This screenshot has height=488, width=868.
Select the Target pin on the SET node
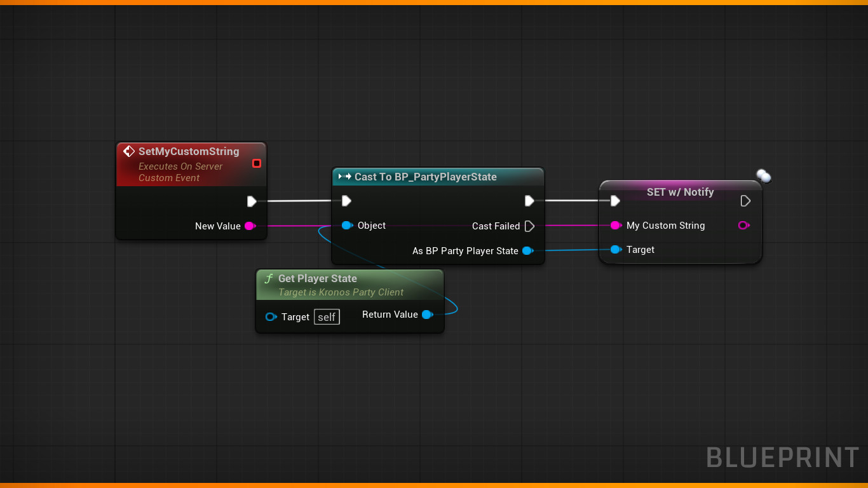tap(615, 250)
